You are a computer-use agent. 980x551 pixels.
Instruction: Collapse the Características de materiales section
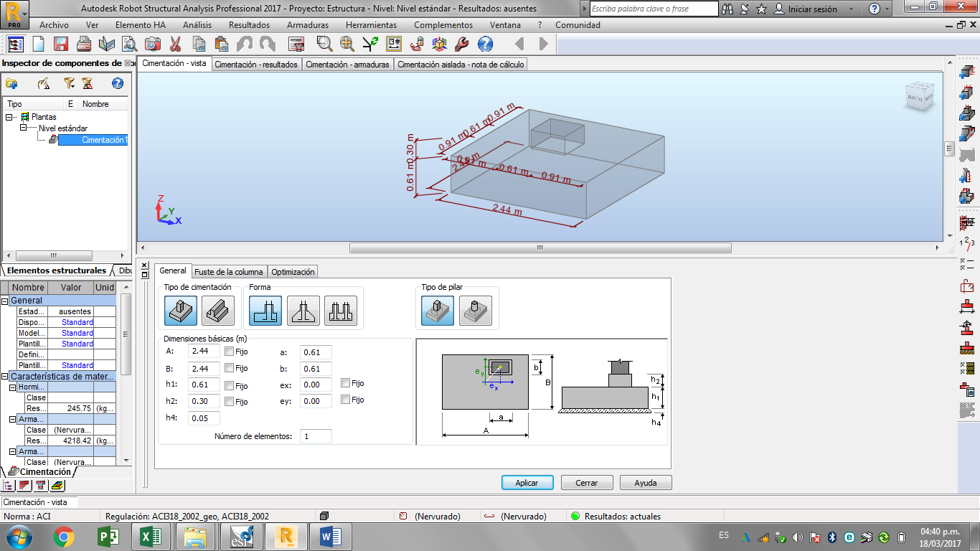pyautogui.click(x=4, y=377)
